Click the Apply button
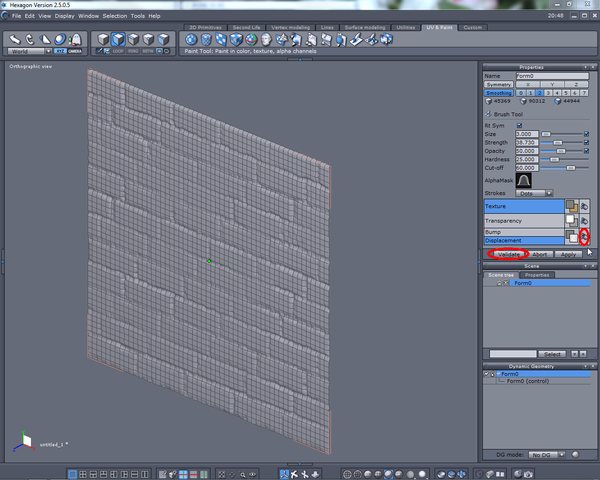The height and width of the screenshot is (480, 600). [568, 254]
